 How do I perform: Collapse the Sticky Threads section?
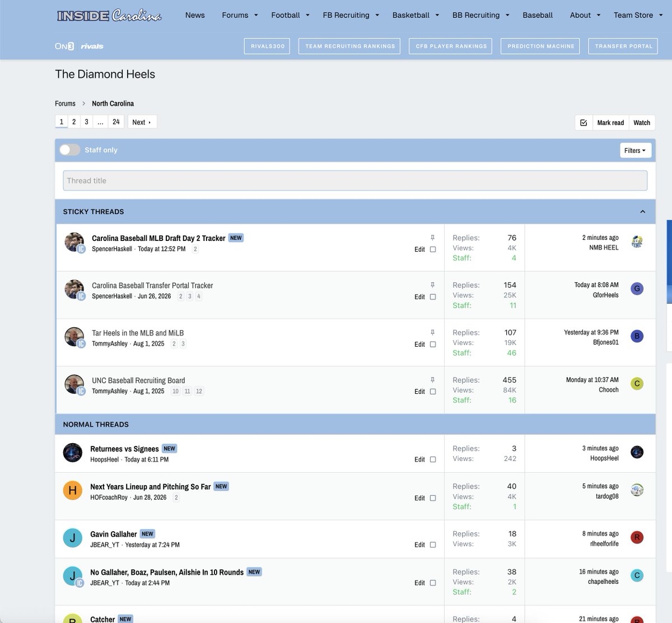[642, 212]
